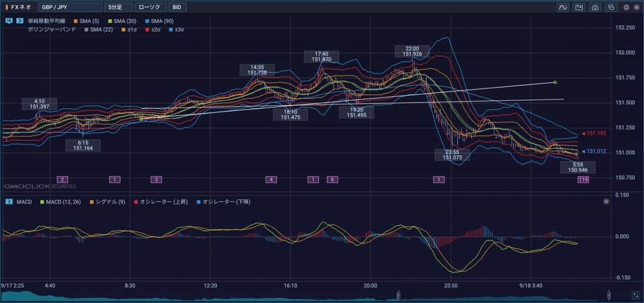Open the 5分足 timeframe dropdown
644x303 pixels.
coord(119,8)
